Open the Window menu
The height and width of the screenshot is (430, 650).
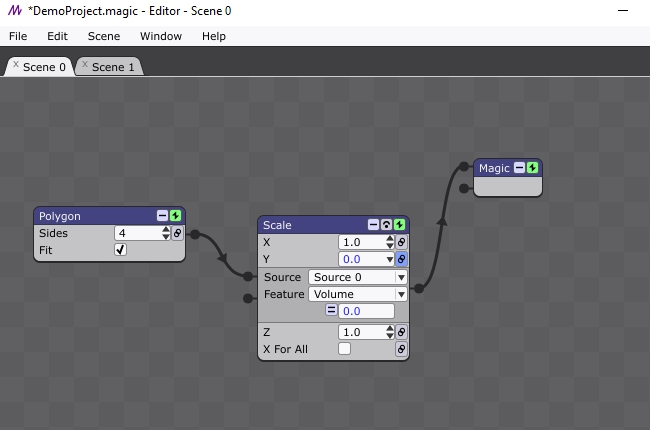tap(161, 36)
